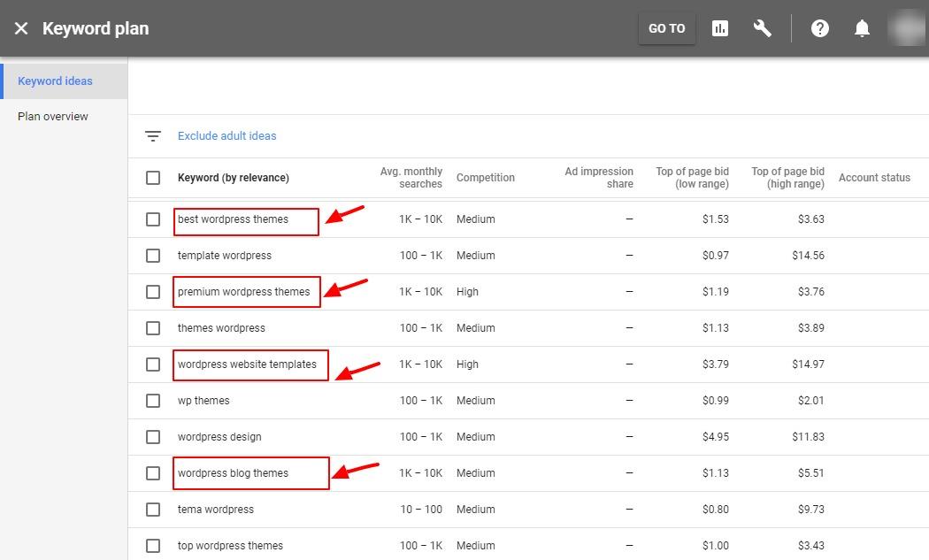The height and width of the screenshot is (560, 929).
Task: Click the $0.80 low bid value
Action: [716, 510]
